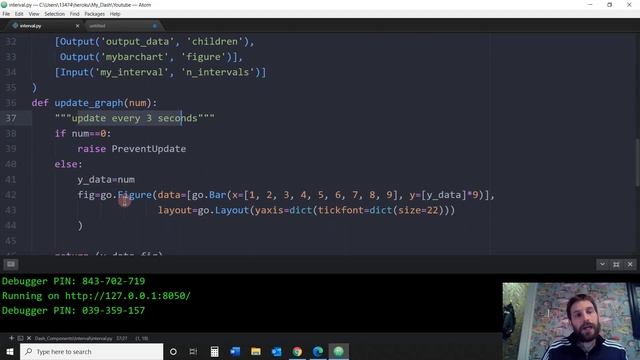Open Microsoft Edge from the taskbar
The image size is (640, 360).
(318, 351)
